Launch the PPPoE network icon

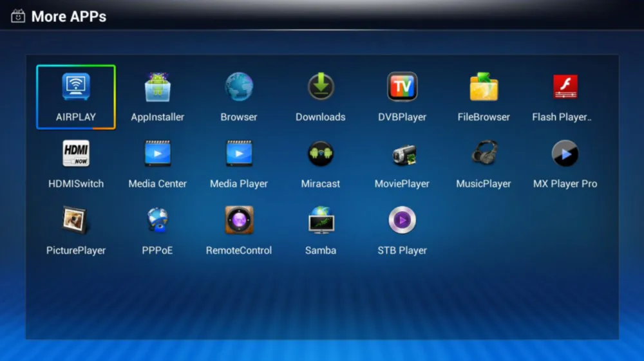click(158, 220)
